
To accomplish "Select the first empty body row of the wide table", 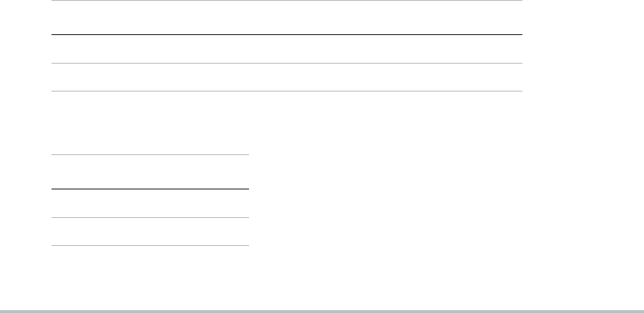I will click(x=287, y=49).
